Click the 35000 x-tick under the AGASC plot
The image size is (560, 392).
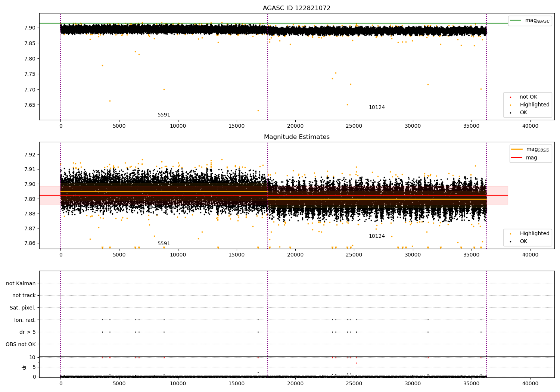[472, 126]
